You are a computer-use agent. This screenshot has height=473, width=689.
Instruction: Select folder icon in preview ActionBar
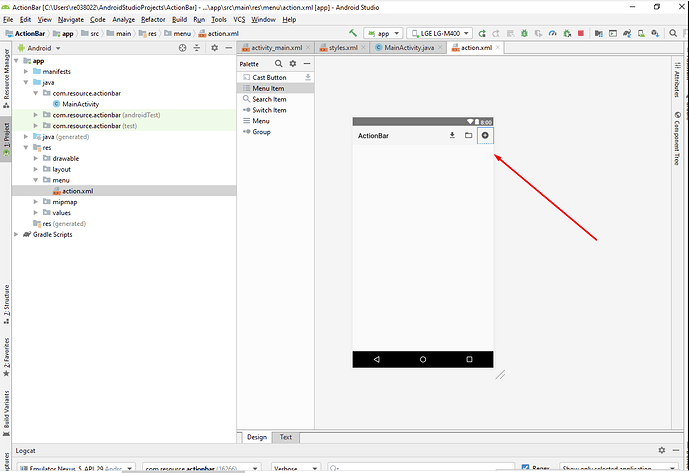[468, 135]
